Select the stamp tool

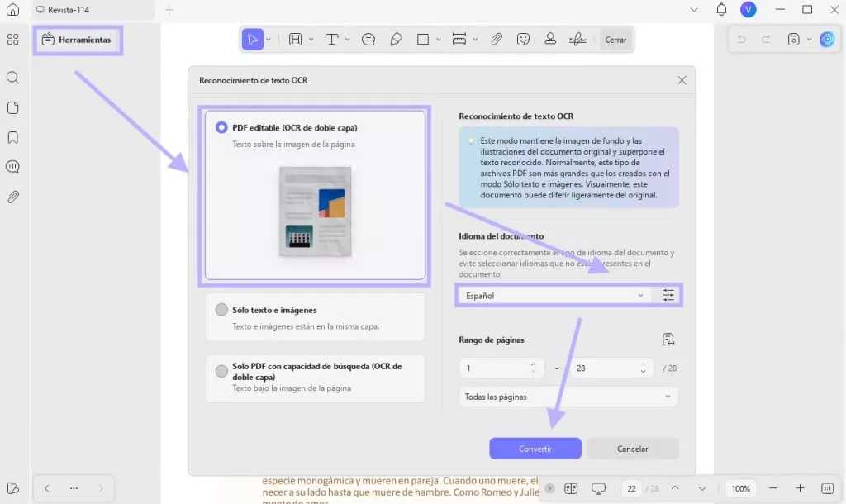[549, 40]
